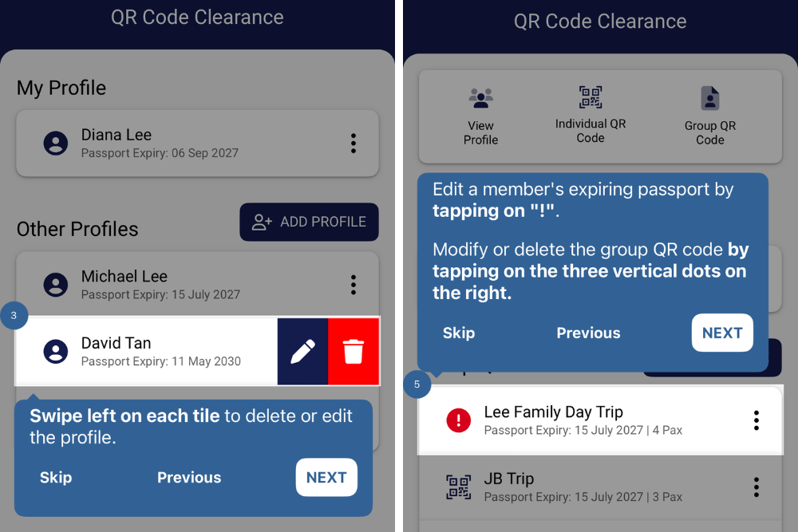Image resolution: width=798 pixels, height=532 pixels.
Task: Open Michael Lee's three-dot options menu
Action: point(354,285)
